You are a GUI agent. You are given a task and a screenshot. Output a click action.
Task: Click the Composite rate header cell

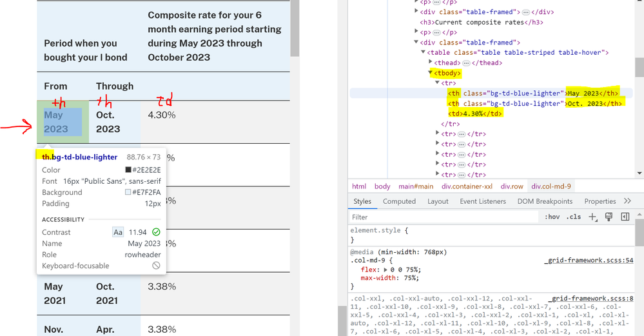point(215,37)
